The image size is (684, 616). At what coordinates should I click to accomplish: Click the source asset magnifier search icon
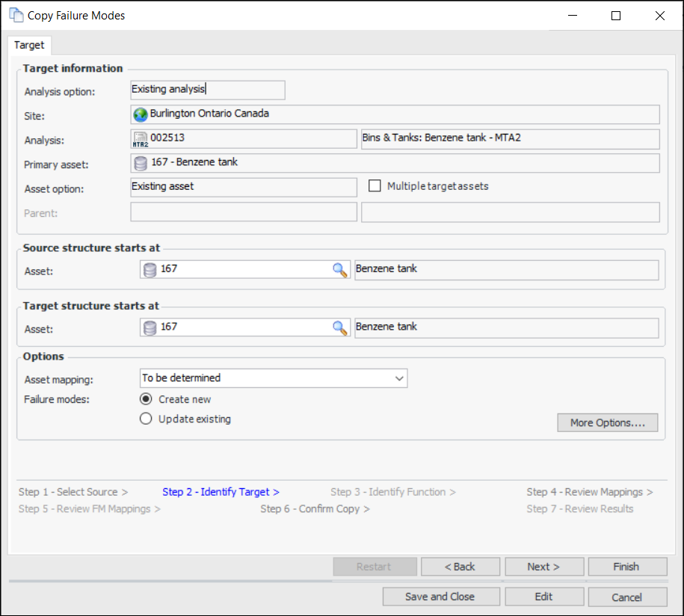pyautogui.click(x=340, y=270)
